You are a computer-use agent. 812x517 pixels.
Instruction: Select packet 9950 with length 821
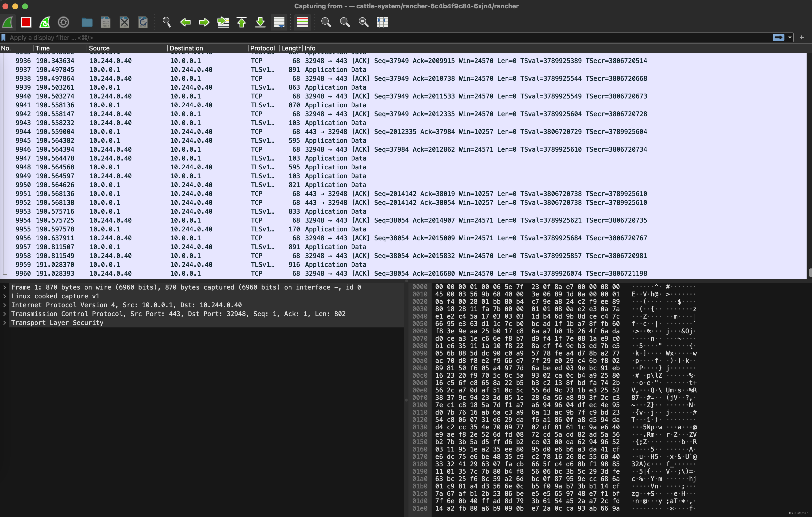pyautogui.click(x=403, y=185)
